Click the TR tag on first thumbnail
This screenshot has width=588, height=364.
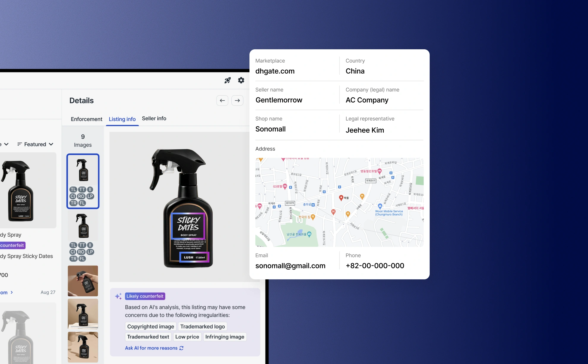(x=74, y=203)
